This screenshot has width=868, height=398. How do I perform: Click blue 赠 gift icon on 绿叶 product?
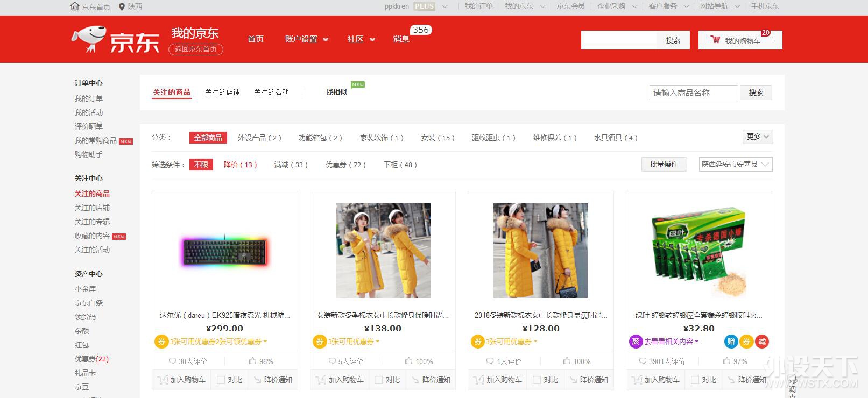point(731,342)
